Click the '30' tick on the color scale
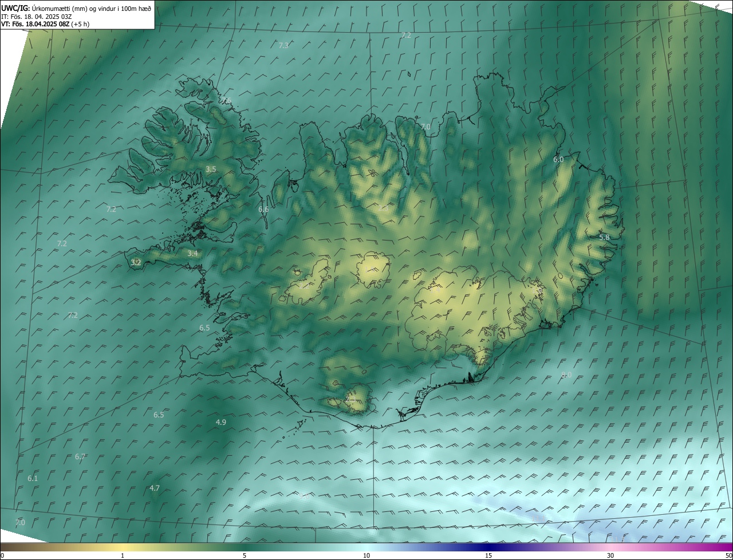The image size is (733, 560). 610,555
